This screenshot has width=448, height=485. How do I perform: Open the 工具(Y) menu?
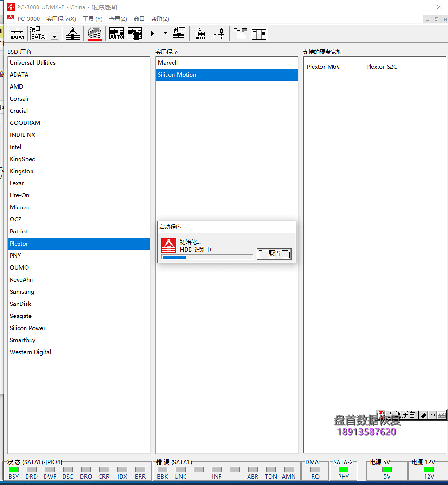pyautogui.click(x=92, y=19)
